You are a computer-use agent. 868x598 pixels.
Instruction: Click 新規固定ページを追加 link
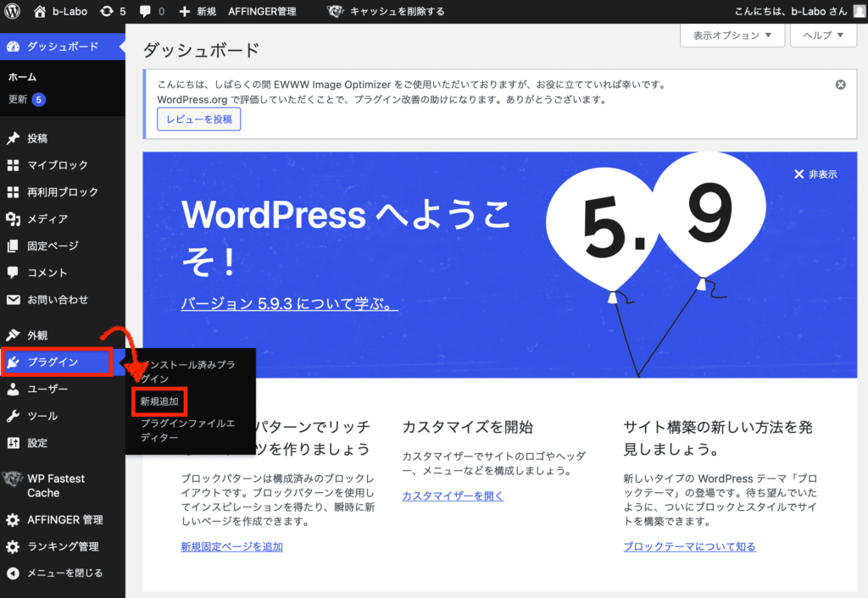tap(231, 546)
